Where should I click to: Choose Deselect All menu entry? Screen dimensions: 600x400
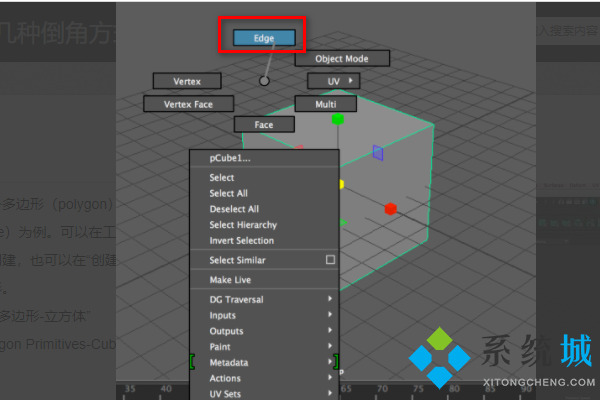click(234, 209)
